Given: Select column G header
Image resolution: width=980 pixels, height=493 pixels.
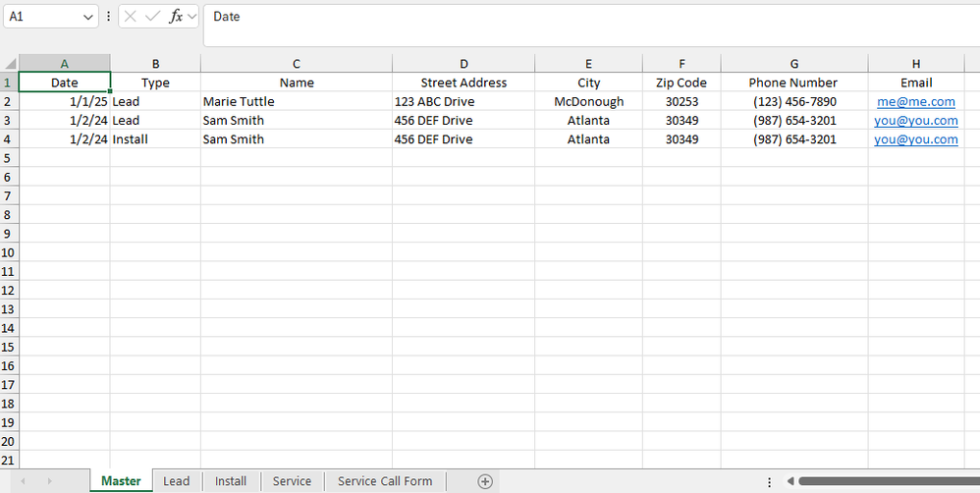Looking at the screenshot, I should click(x=794, y=63).
